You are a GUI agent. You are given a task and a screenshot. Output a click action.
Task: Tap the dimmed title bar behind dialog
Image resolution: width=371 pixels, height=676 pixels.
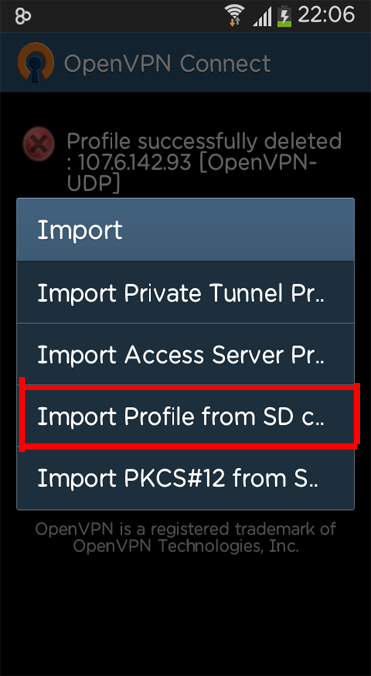185,63
